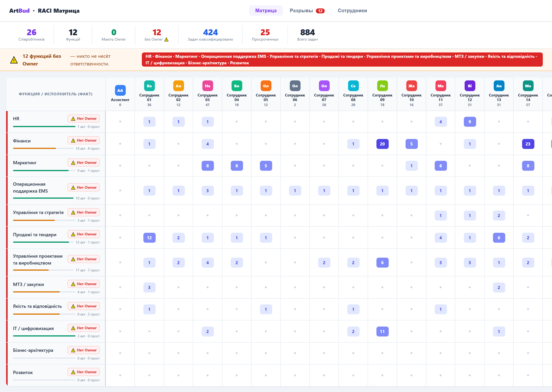Click the yellow warning icon in the alert banner
Image resolution: width=552 pixels, height=392 pixels.
pos(14,60)
